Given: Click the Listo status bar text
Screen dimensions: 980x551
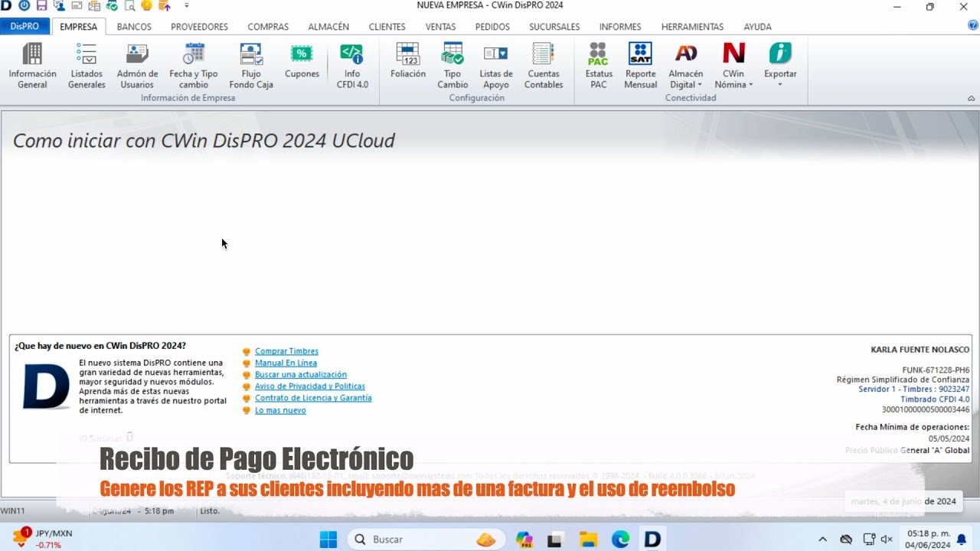Looking at the screenshot, I should (x=210, y=510).
